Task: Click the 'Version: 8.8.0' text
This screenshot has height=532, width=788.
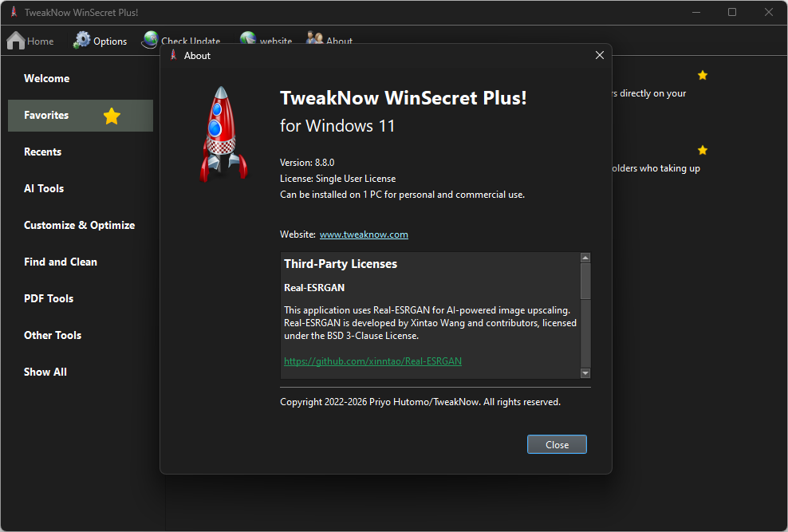Action: (x=307, y=163)
